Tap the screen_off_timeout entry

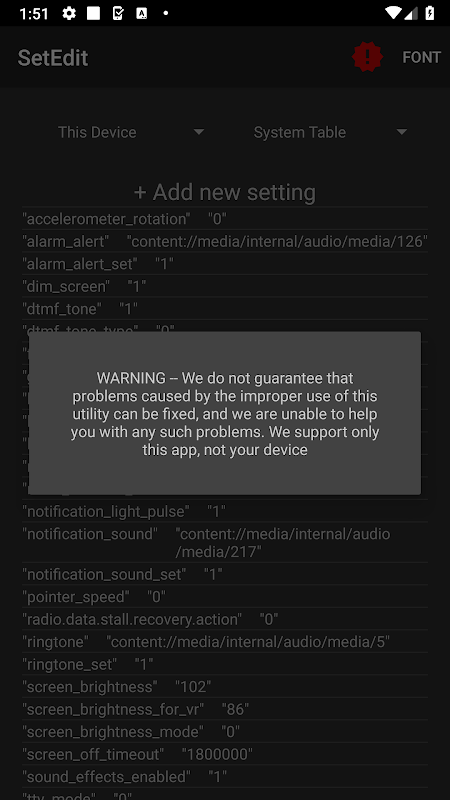pyautogui.click(x=224, y=754)
